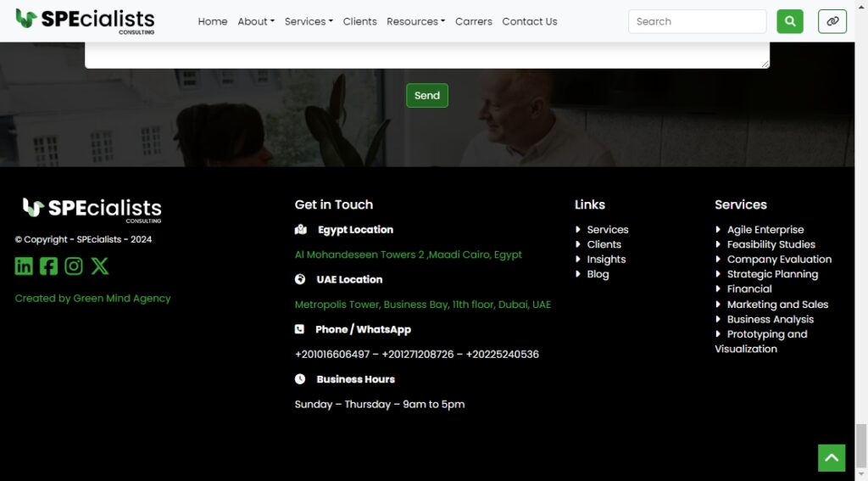Expand the About dropdown menu

point(256,21)
